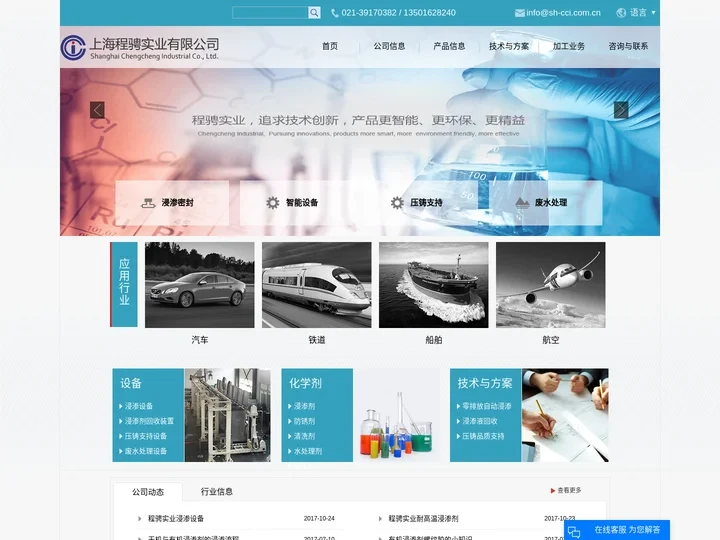720x540 pixels.
Task: Select the 公司动态 tab
Action: [x=147, y=491]
